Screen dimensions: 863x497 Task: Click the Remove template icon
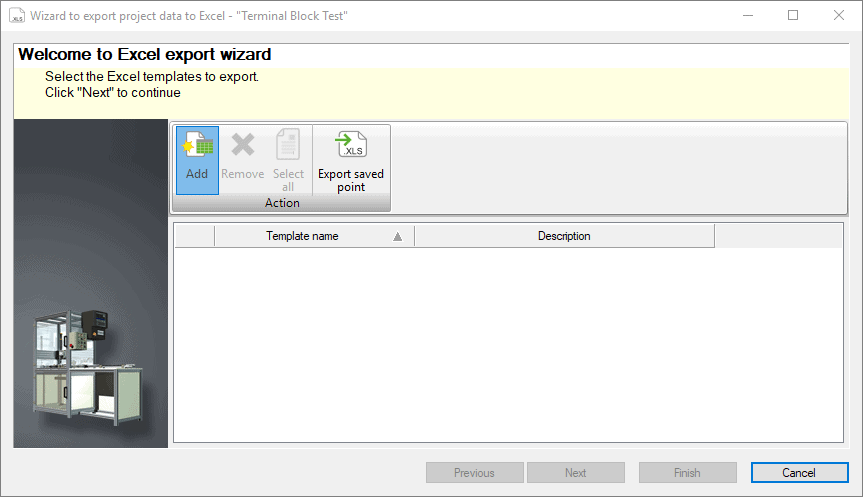[243, 160]
